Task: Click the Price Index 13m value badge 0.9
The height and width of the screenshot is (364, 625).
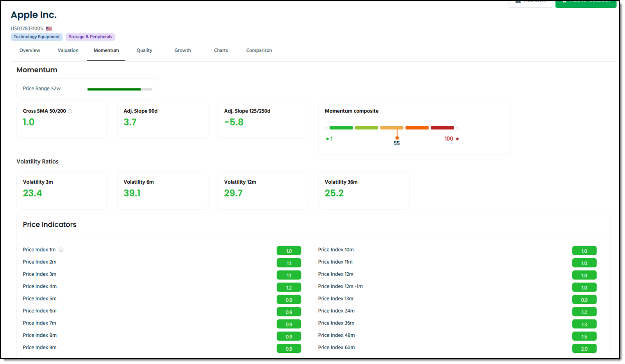Action: 584,300
